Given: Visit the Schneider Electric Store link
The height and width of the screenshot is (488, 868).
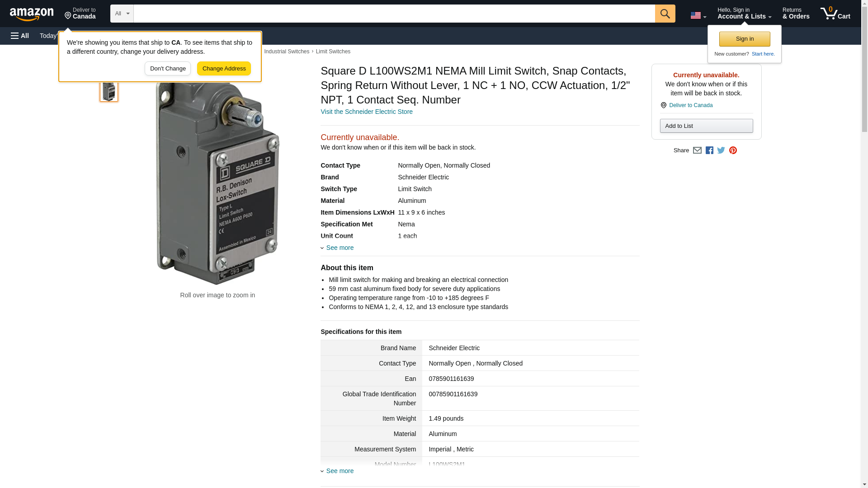Looking at the screenshot, I should point(366,112).
